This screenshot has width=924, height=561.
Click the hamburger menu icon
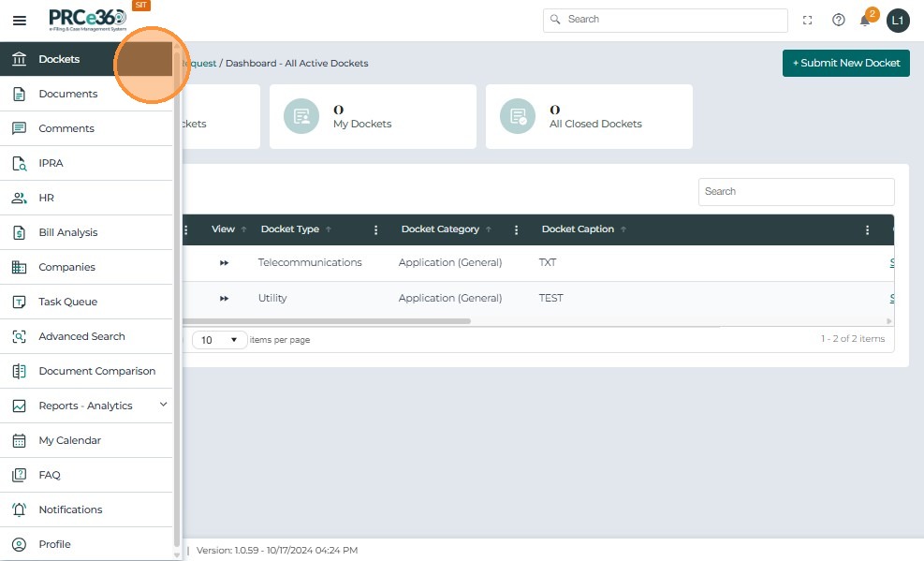tap(19, 20)
